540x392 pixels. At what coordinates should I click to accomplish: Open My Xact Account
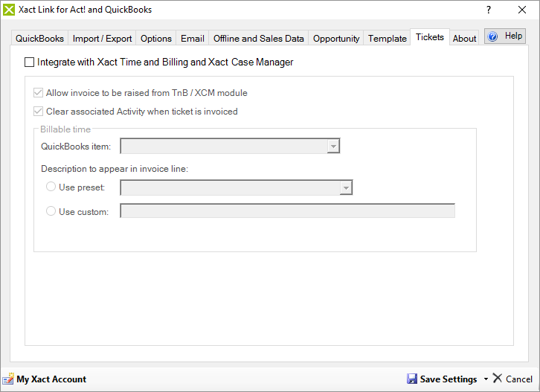[51, 379]
